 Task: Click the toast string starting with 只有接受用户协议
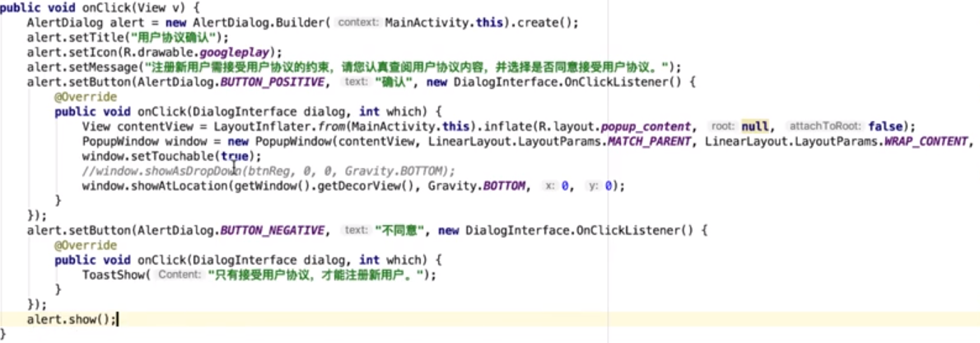(x=316, y=275)
